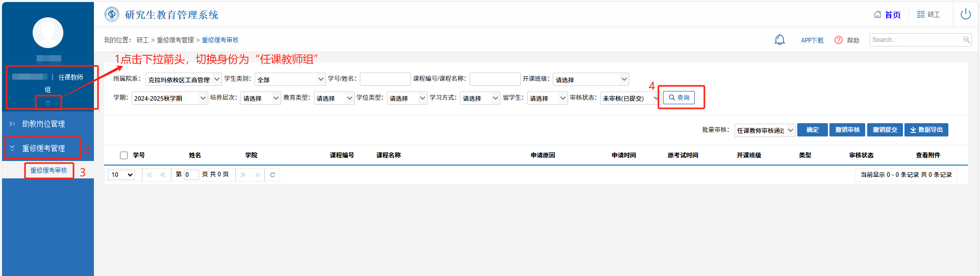Toggle the select-all checkbox beside 学号
The width and height of the screenshot is (980, 276).
click(x=124, y=155)
